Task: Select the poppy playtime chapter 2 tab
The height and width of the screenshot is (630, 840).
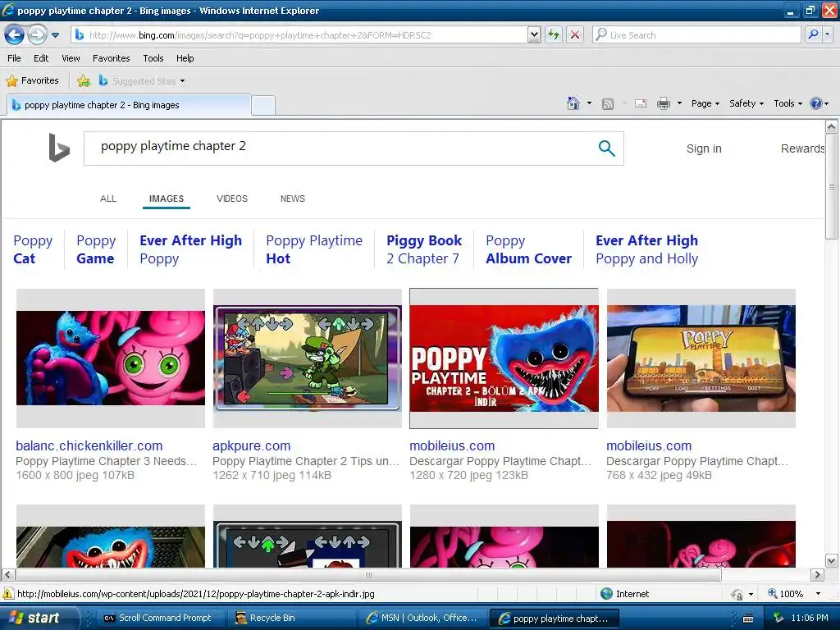Action: pos(129,105)
